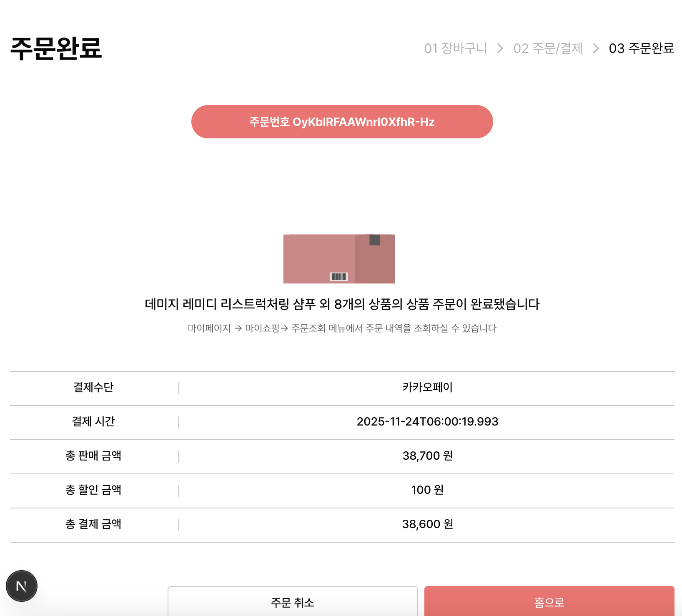Select the 03 주문완료 breadcrumb step
This screenshot has height=616, width=682.
point(641,49)
